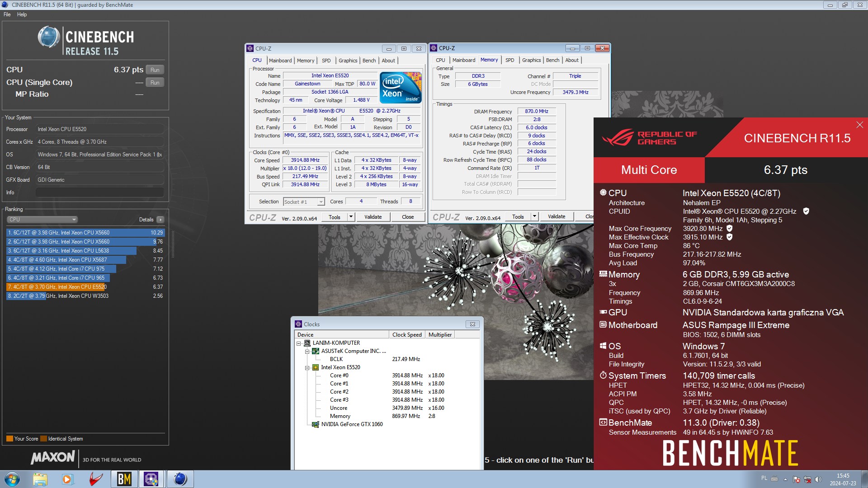Open Windows Explorer from the taskbar
868x488 pixels.
[40, 479]
